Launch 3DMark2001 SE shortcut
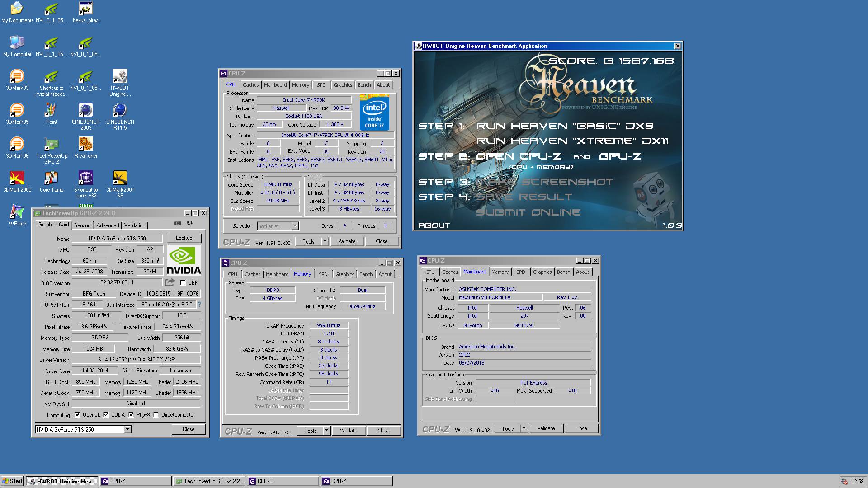The image size is (868, 488). pyautogui.click(x=120, y=184)
